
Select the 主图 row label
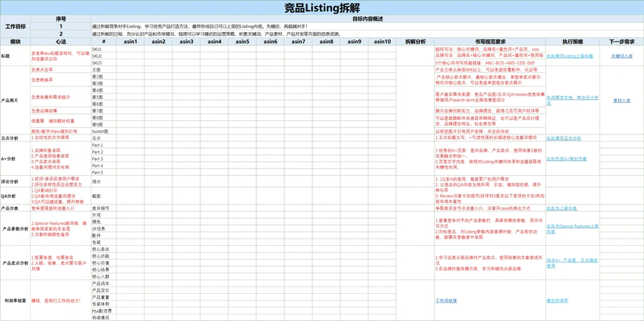(104, 70)
